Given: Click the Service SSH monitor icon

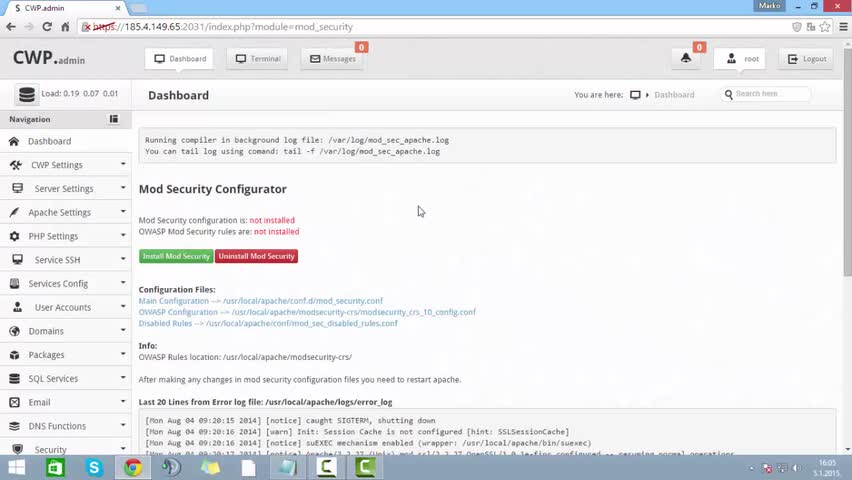Looking at the screenshot, I should pyautogui.click(x=17, y=259).
